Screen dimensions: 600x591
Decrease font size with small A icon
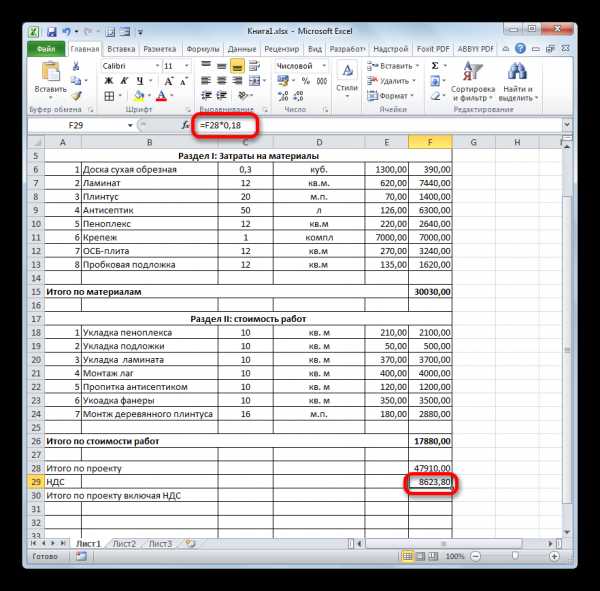pyautogui.click(x=184, y=81)
